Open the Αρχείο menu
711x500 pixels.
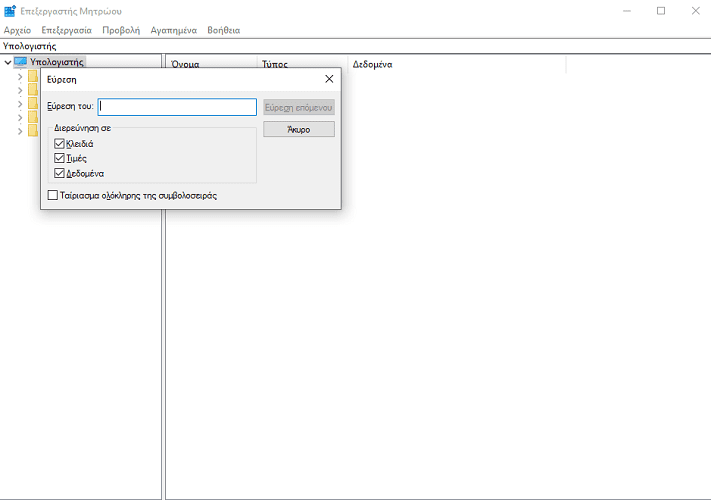pos(17,30)
